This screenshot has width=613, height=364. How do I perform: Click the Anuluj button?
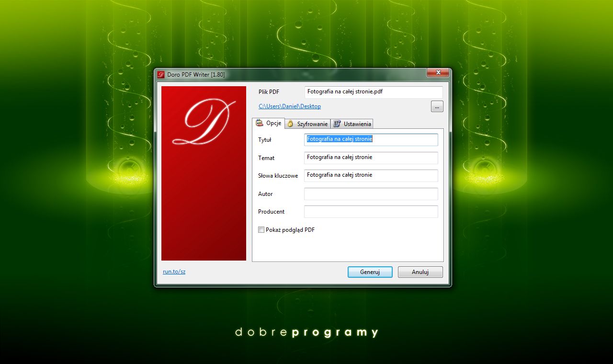tap(420, 272)
